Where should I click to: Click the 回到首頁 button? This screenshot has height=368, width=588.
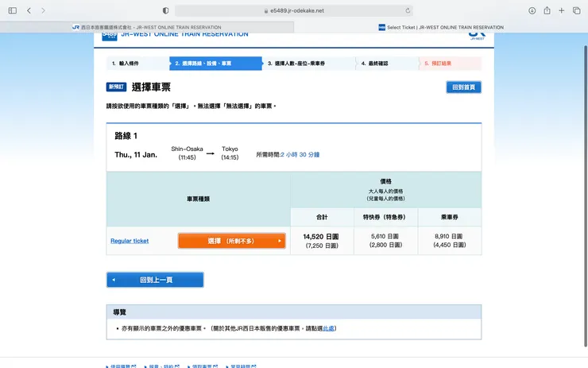click(463, 87)
